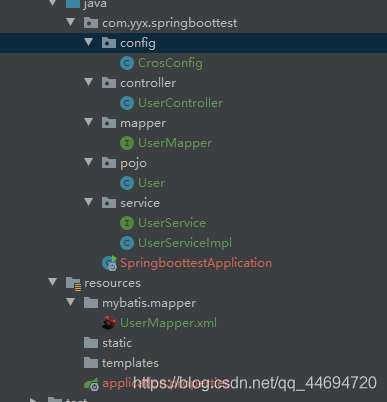Select the SpringboottestApplication file name
387x402 pixels.
(x=196, y=263)
